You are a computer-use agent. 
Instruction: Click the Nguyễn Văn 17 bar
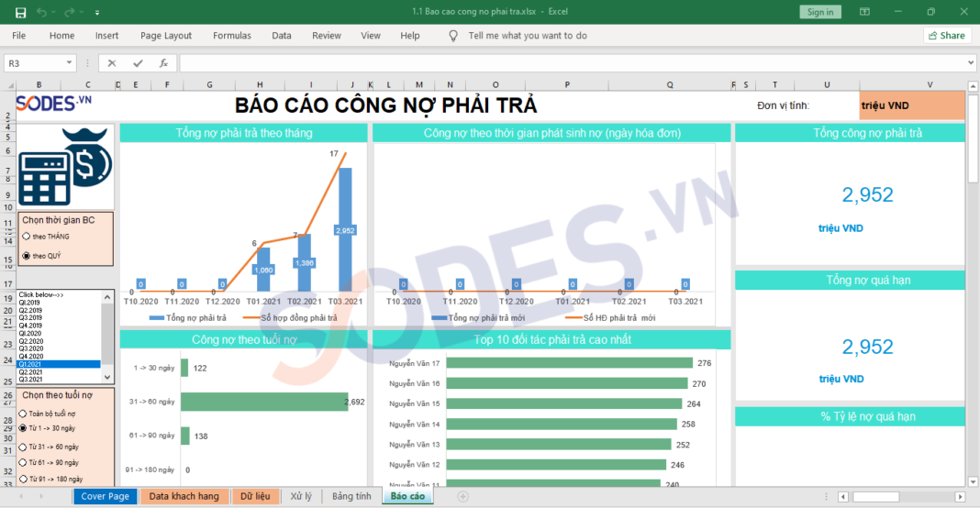570,363
